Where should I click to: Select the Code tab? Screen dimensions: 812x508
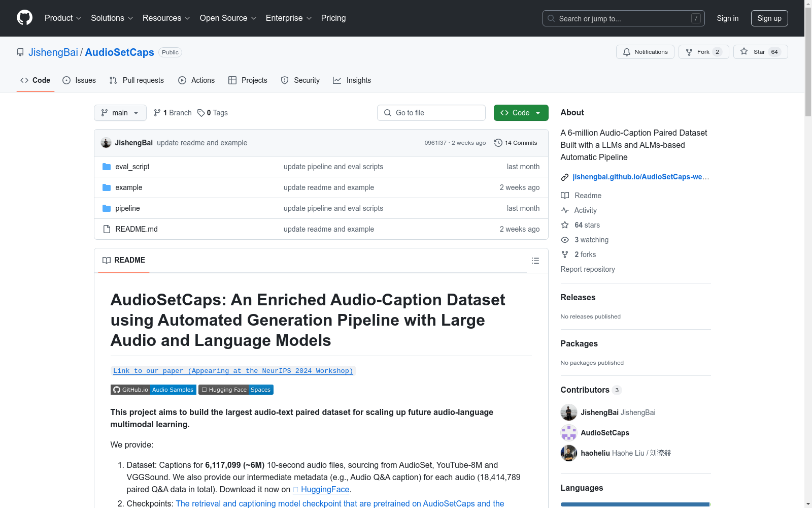[x=36, y=80]
